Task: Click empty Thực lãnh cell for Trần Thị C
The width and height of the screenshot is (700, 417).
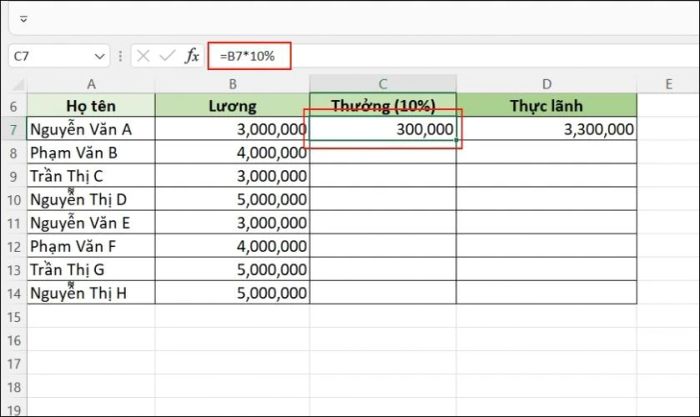Action: (546, 176)
